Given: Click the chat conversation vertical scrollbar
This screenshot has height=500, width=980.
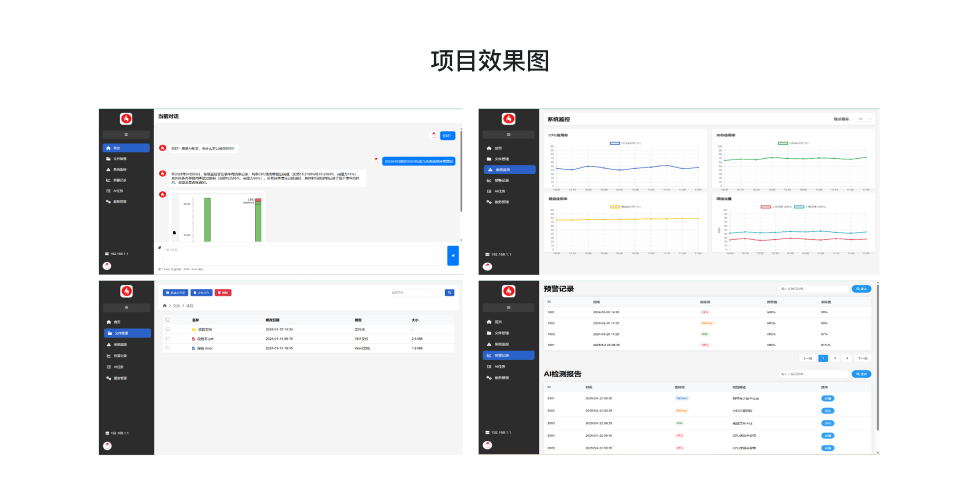Looking at the screenshot, I should click(x=461, y=170).
